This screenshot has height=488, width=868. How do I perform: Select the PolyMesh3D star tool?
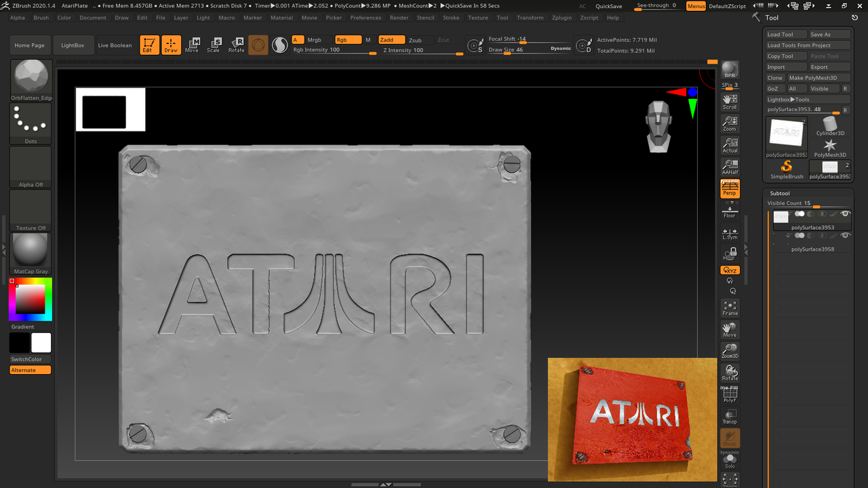830,148
